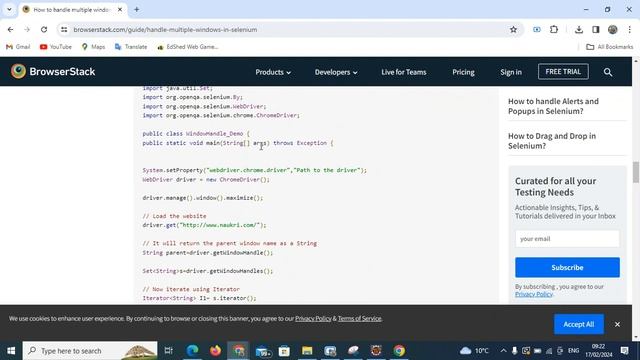Click Sign in

[511, 72]
